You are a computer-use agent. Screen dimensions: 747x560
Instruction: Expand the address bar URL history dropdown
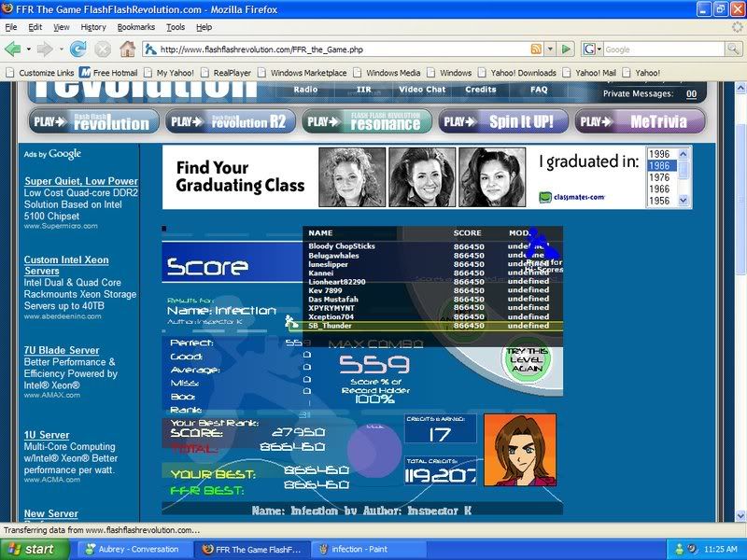(x=550, y=49)
